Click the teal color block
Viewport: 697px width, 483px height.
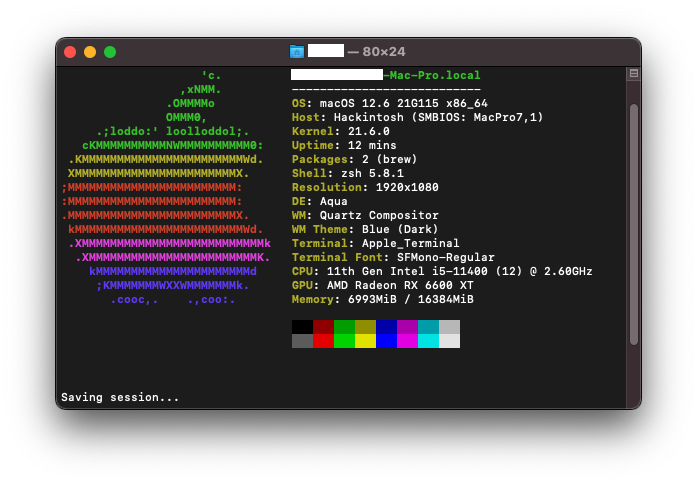coord(429,327)
